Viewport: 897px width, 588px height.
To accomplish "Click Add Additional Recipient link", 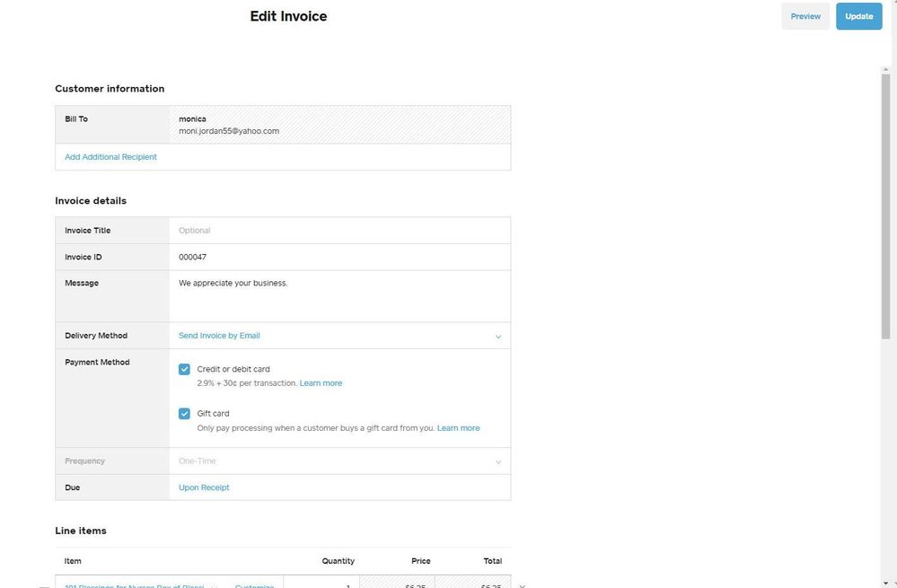I will [110, 157].
